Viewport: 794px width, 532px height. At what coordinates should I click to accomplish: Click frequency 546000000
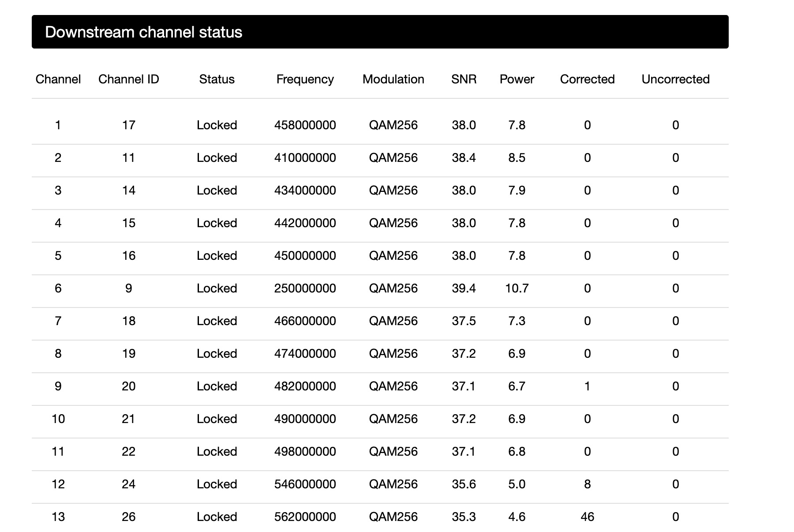pos(305,484)
